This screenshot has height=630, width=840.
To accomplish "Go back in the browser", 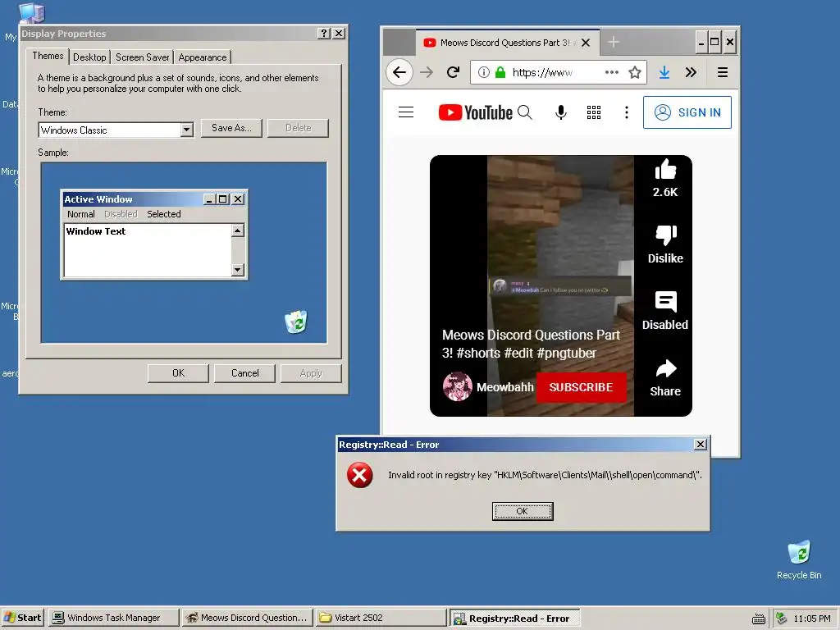I will 399,72.
